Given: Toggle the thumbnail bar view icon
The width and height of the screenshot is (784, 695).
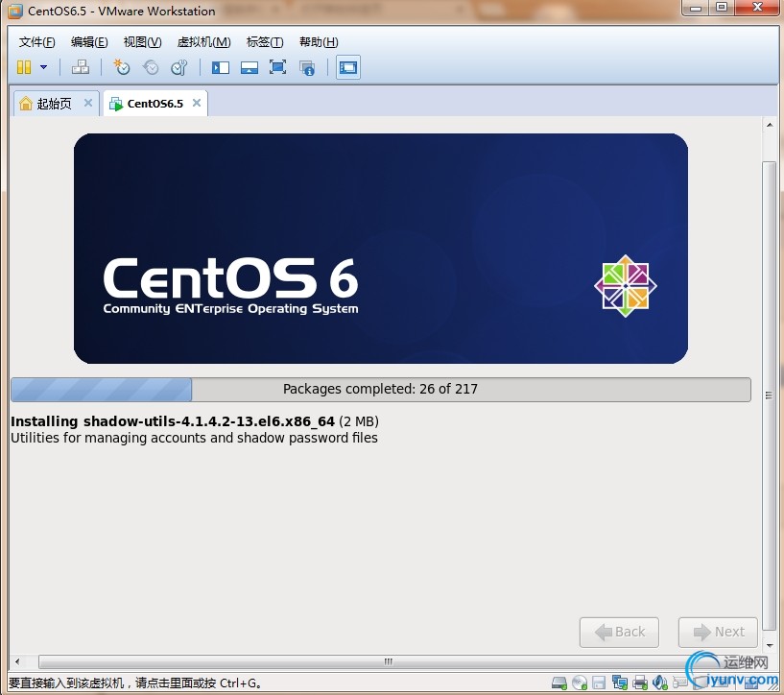Looking at the screenshot, I should [x=249, y=67].
